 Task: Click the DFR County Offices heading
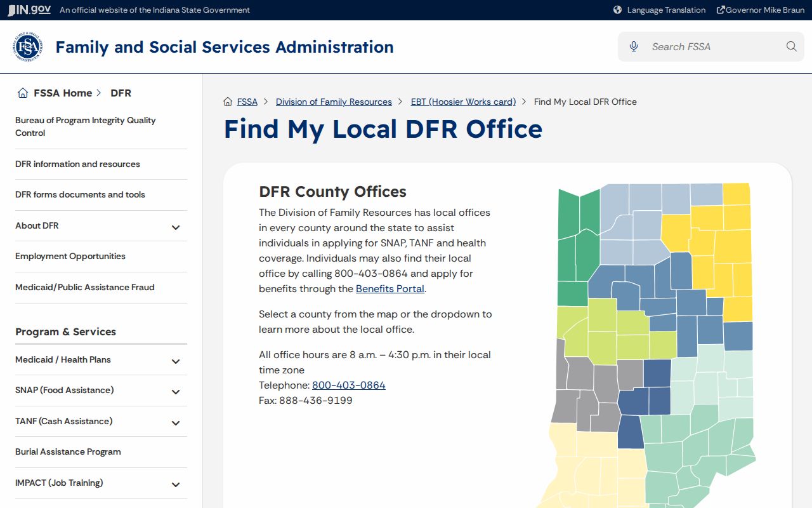click(x=332, y=192)
